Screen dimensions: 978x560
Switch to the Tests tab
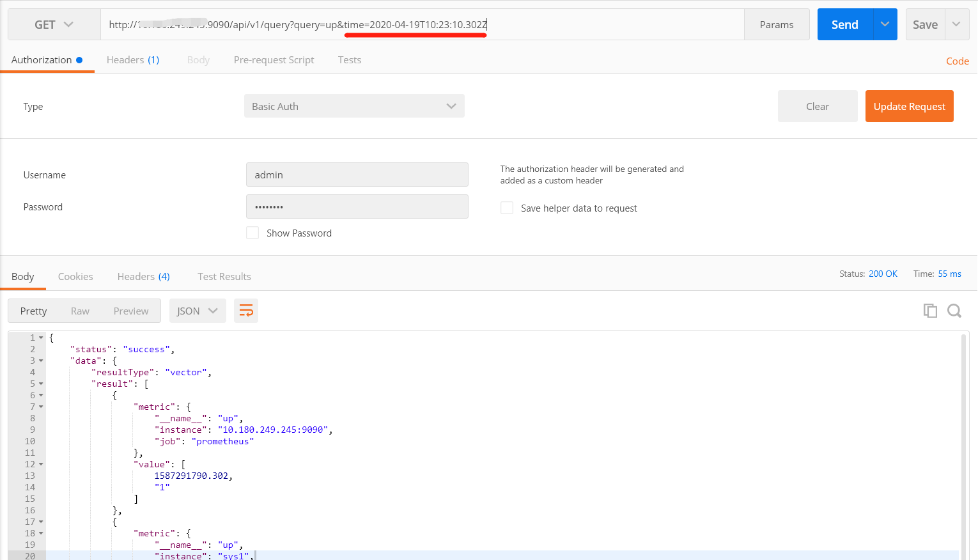click(x=349, y=59)
